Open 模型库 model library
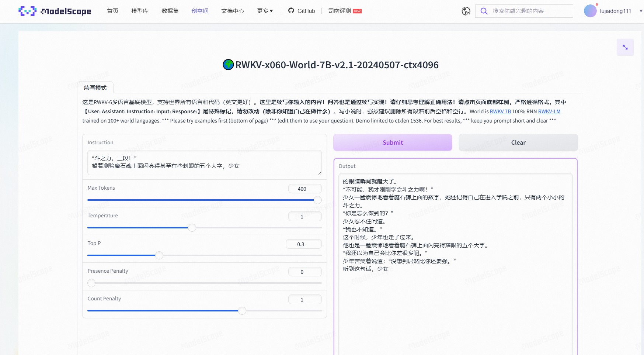644x355 pixels. pyautogui.click(x=140, y=11)
